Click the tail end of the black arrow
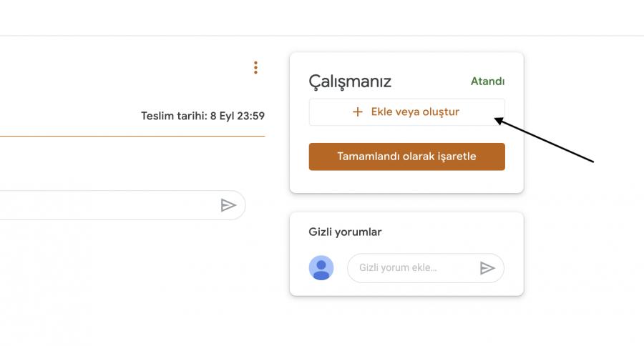Viewport: 644px width, 346px height. click(x=592, y=161)
